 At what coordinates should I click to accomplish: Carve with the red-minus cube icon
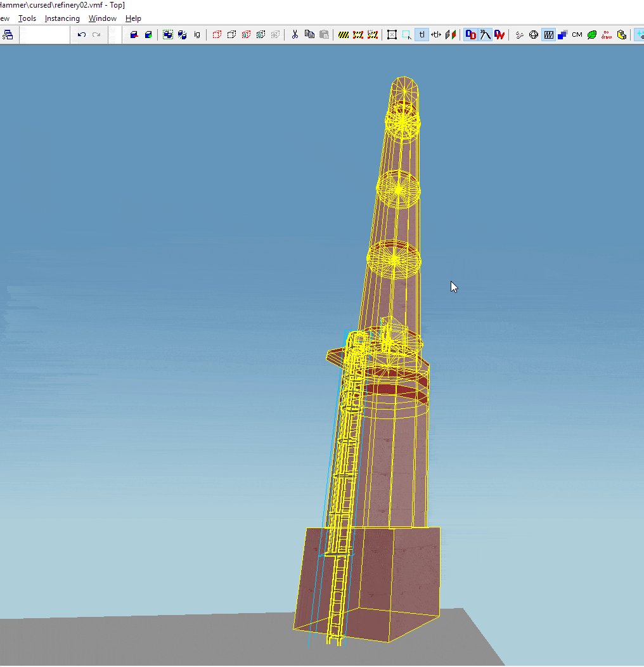[134, 34]
